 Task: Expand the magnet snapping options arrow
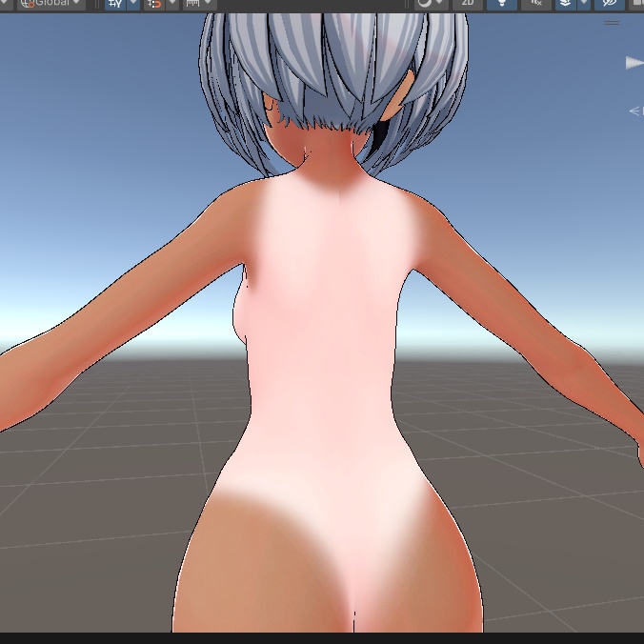point(172,3)
